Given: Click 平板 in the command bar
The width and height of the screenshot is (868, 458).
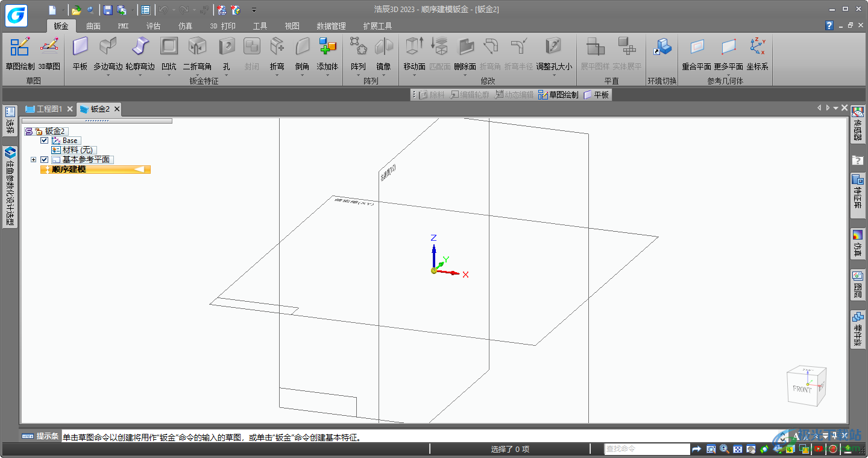Looking at the screenshot, I should pos(596,95).
